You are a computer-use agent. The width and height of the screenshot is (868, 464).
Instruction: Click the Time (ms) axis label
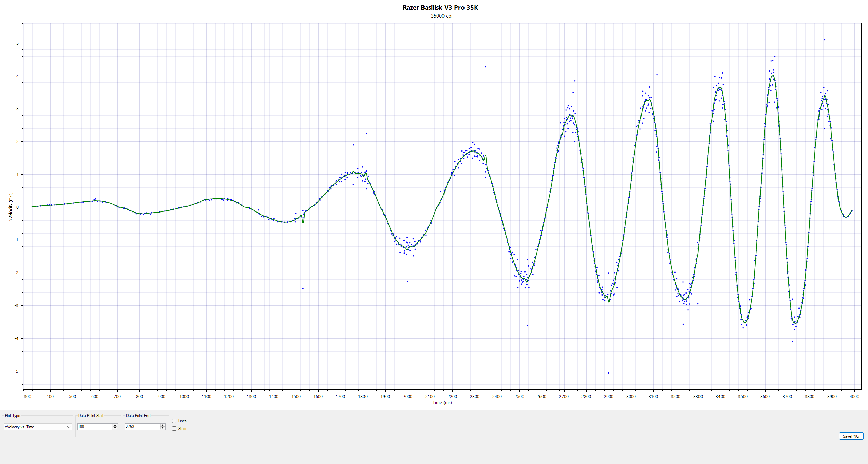pyautogui.click(x=442, y=403)
